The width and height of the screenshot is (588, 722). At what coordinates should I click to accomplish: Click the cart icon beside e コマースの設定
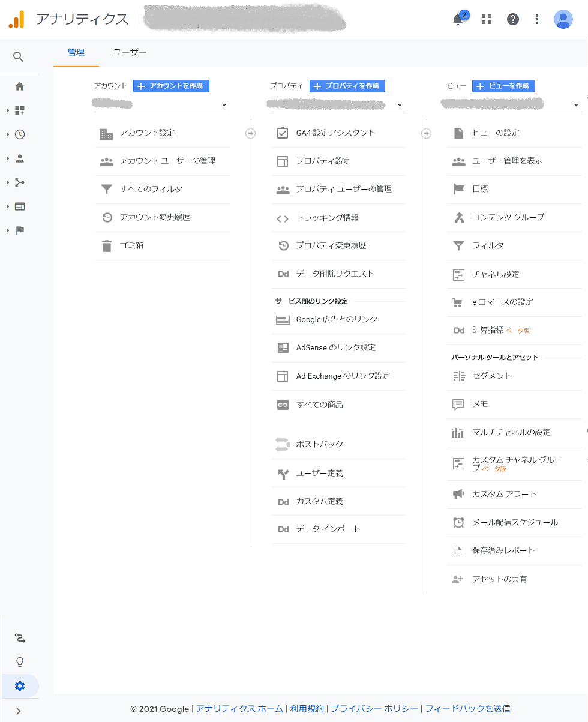[x=458, y=302]
